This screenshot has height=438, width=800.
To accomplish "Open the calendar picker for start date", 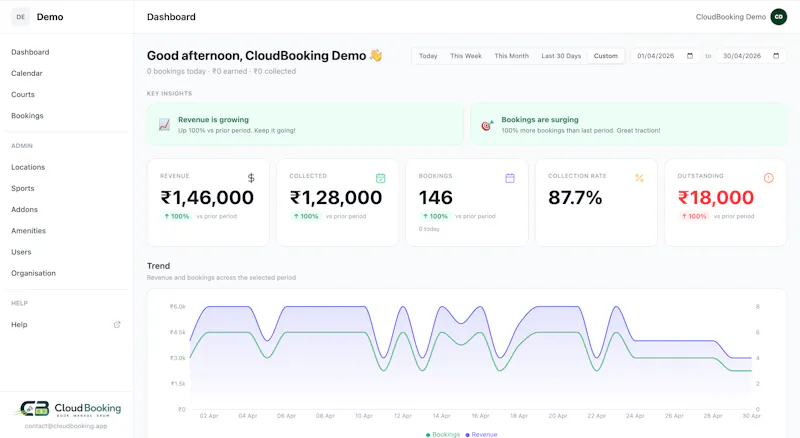I will [690, 56].
